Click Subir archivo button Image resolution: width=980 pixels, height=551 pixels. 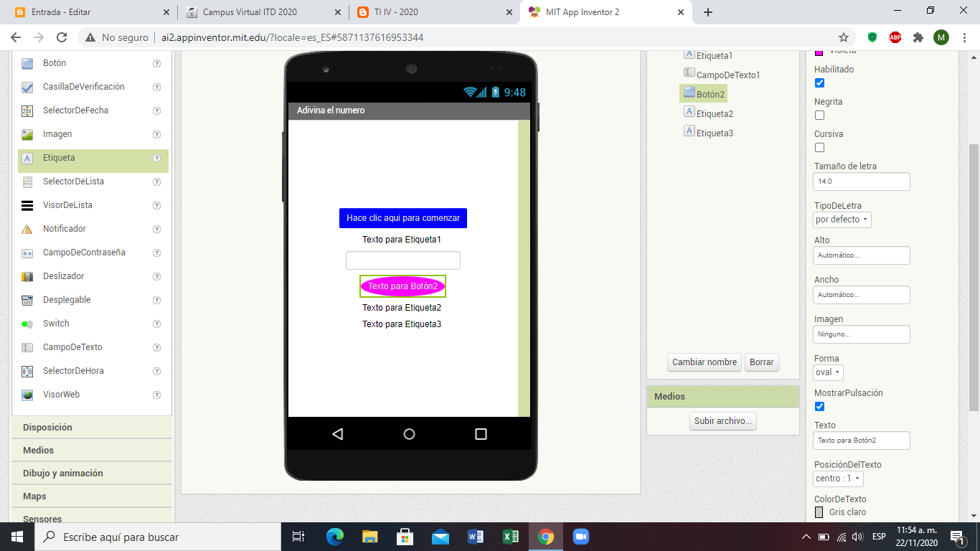click(723, 421)
